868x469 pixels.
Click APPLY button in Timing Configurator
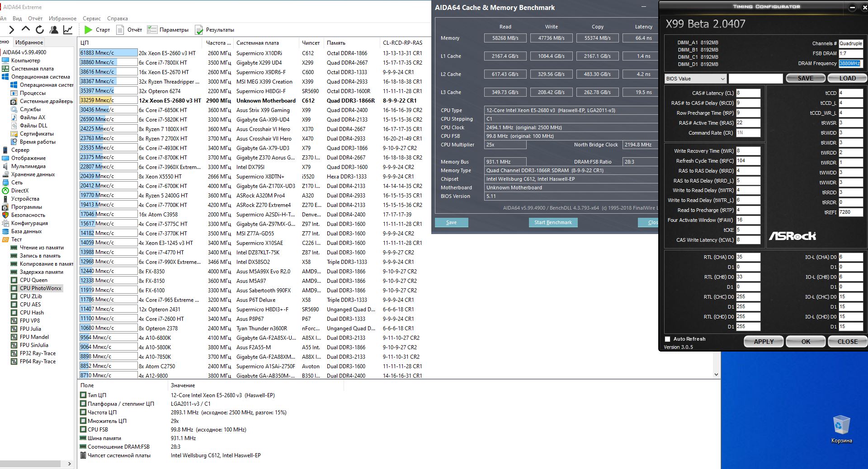click(764, 342)
